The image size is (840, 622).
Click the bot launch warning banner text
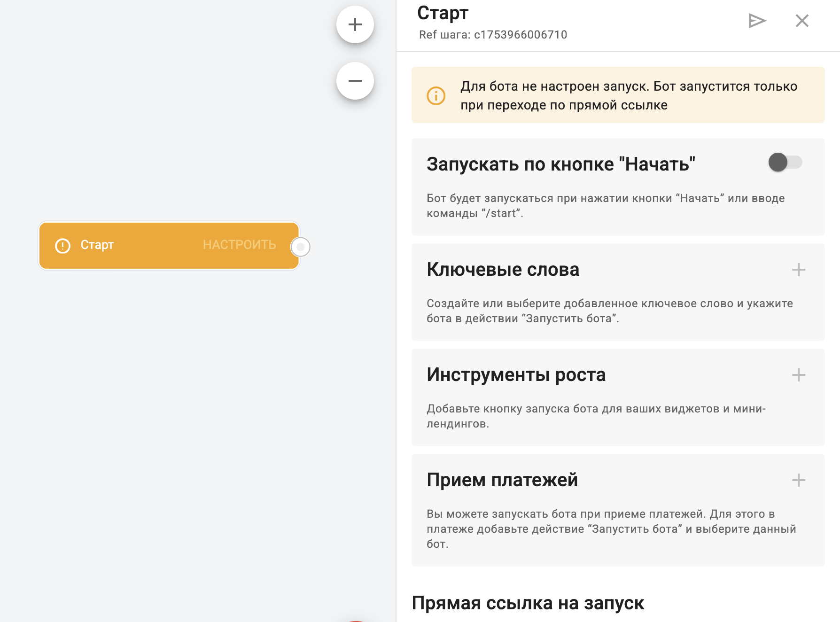[x=629, y=95]
